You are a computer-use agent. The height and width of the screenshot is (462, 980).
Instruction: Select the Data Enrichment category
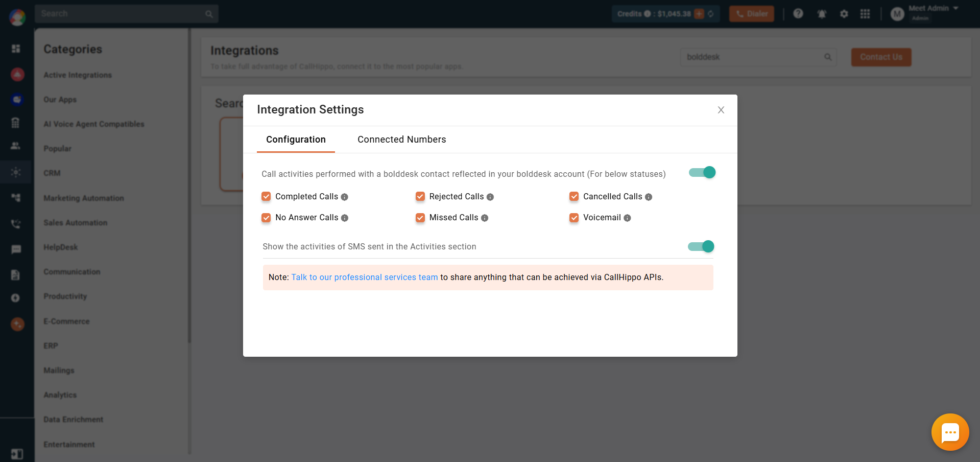coord(73,420)
